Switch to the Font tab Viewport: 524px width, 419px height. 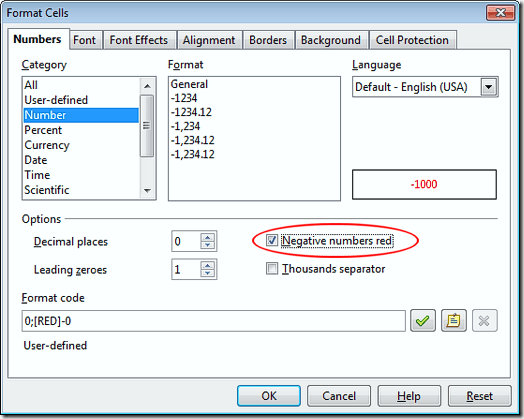click(x=85, y=40)
